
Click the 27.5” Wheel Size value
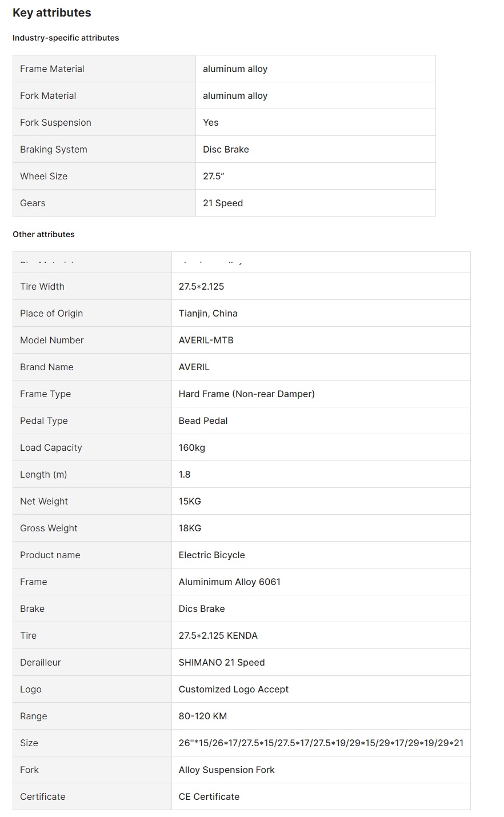(x=213, y=176)
